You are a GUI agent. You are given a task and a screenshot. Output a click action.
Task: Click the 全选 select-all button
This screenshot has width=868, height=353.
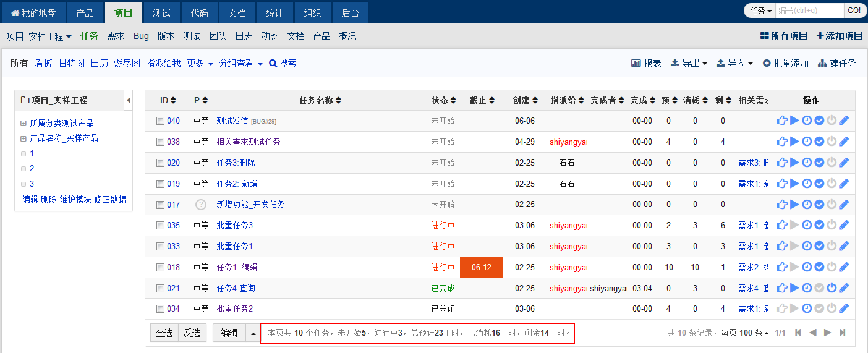coord(164,333)
